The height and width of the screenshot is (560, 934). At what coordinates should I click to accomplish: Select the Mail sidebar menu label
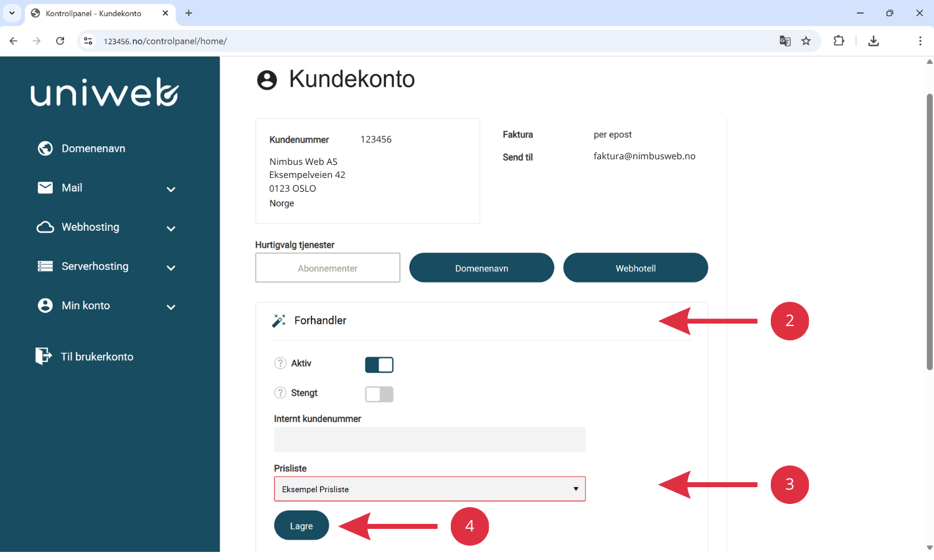[72, 188]
